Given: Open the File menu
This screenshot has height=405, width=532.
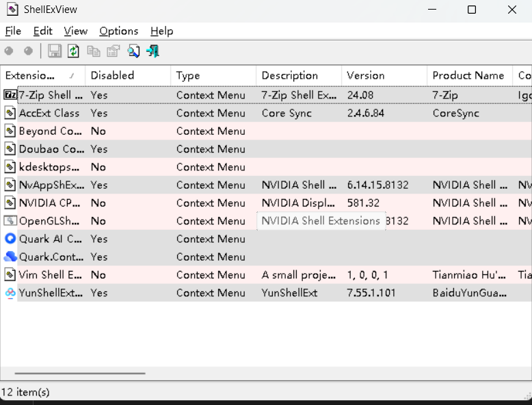Looking at the screenshot, I should pyautogui.click(x=13, y=31).
